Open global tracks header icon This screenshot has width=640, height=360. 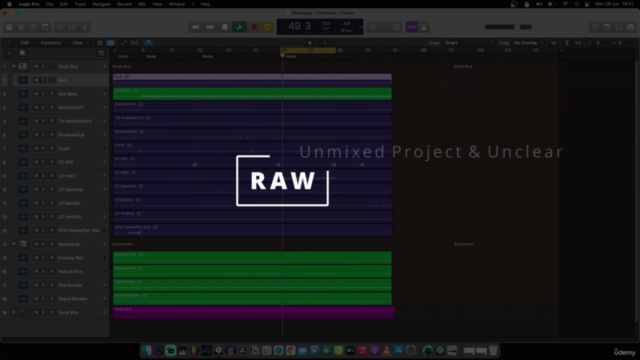101,53
